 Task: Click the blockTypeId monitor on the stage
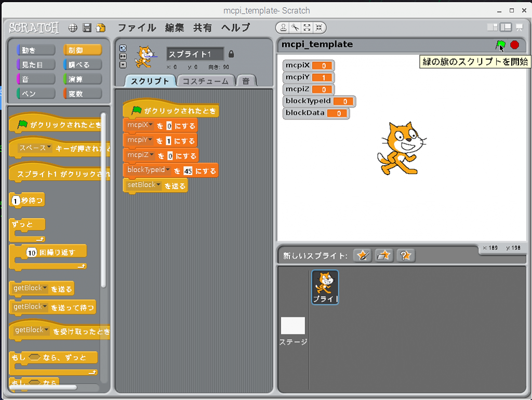point(319,101)
